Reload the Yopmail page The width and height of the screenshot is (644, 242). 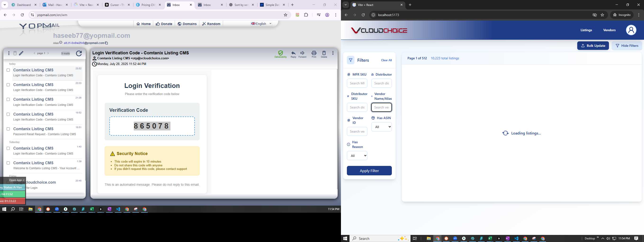pos(22,15)
